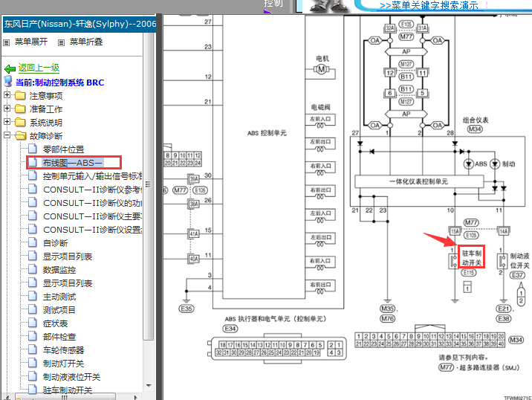Click 电机 motor label in diagram
Image resolution: width=532 pixels, height=400 pixels.
pyautogui.click(x=322, y=59)
